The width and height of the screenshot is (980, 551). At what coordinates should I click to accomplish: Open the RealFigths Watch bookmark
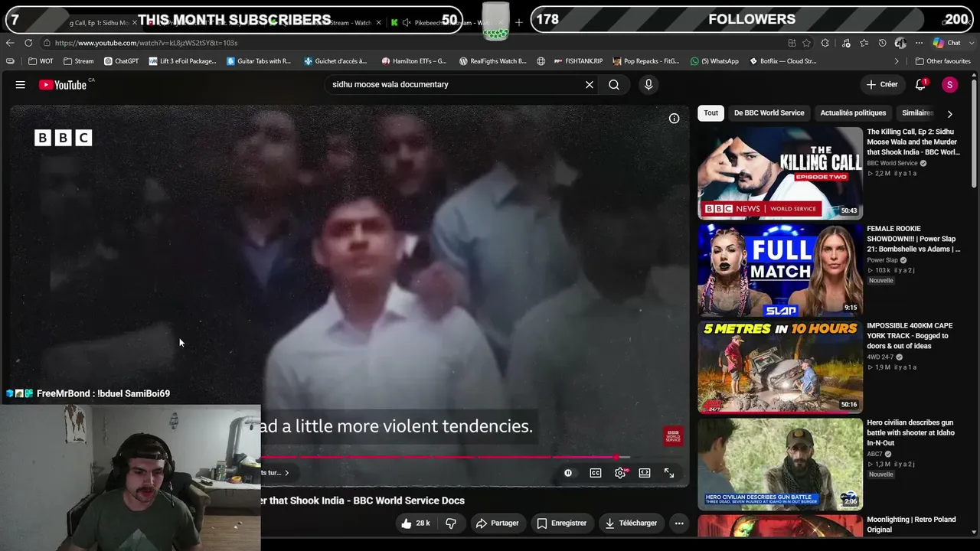click(493, 61)
